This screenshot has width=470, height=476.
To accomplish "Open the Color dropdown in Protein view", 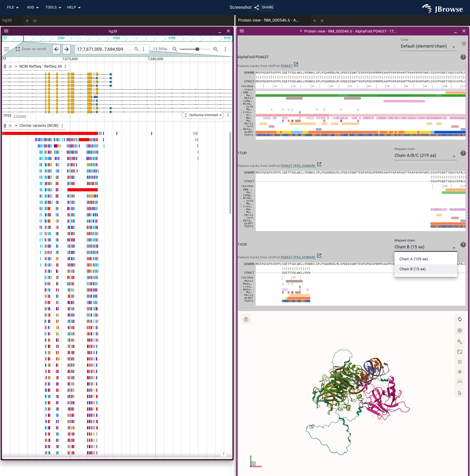I will click(429, 46).
